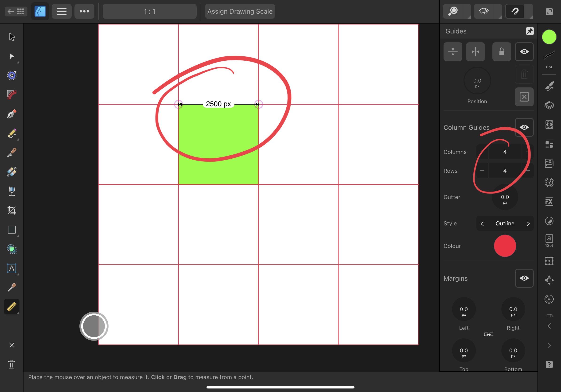Open the hamburger document menu
561x392 pixels.
[x=62, y=11]
